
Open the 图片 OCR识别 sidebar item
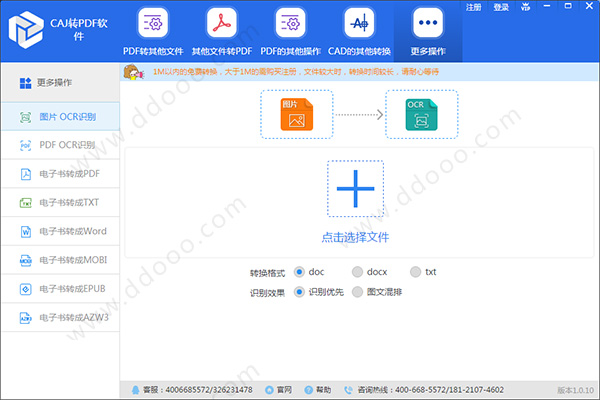[x=60, y=117]
